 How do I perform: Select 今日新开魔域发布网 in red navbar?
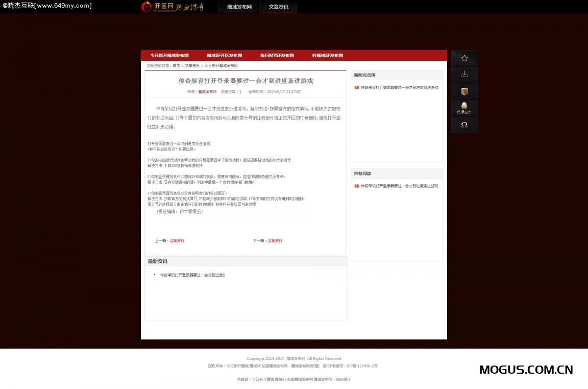[170, 55]
